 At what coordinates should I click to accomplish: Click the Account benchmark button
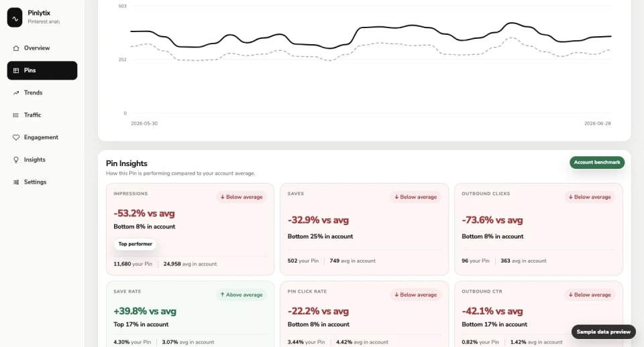tap(597, 162)
